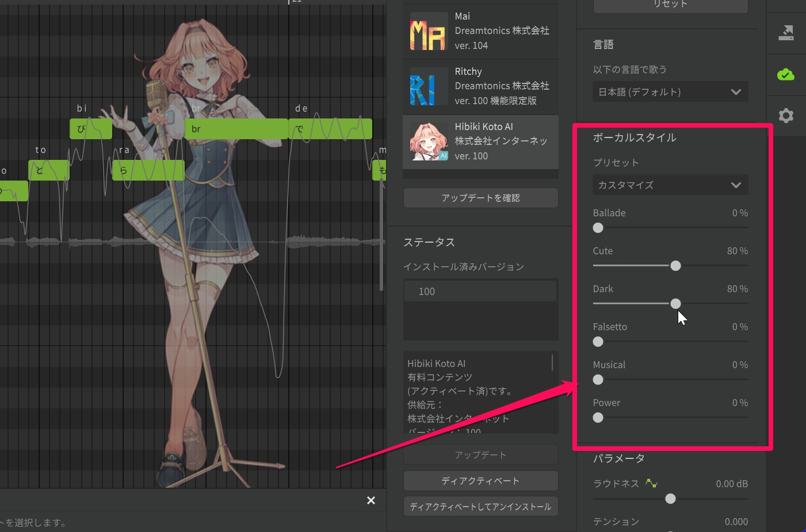Click the installed version field showing 100
The height and width of the screenshot is (532, 806).
480,291
